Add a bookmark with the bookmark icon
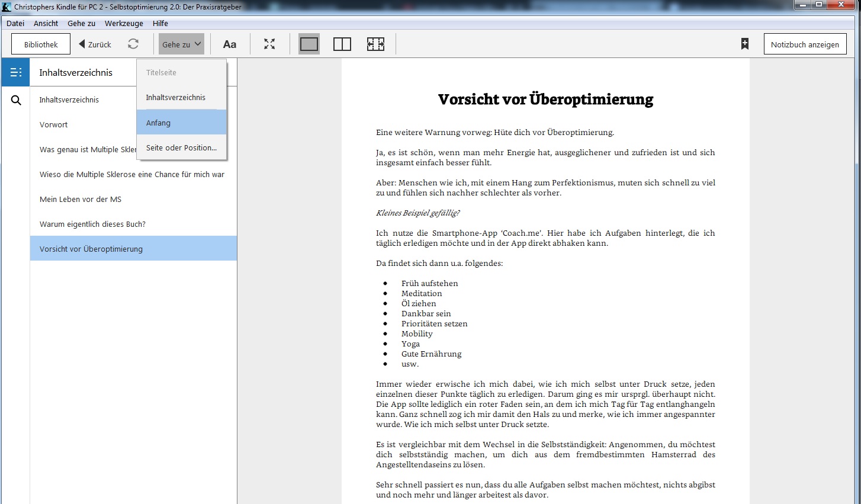 click(745, 44)
